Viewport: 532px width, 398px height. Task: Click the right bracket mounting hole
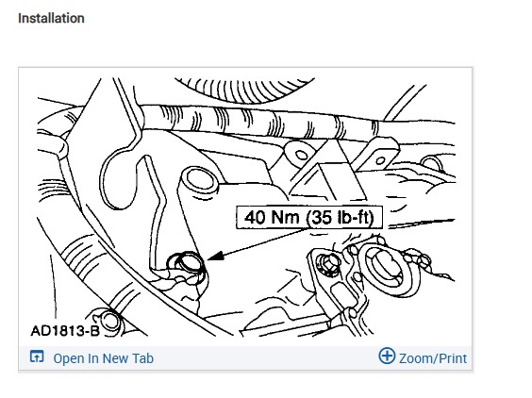click(380, 160)
